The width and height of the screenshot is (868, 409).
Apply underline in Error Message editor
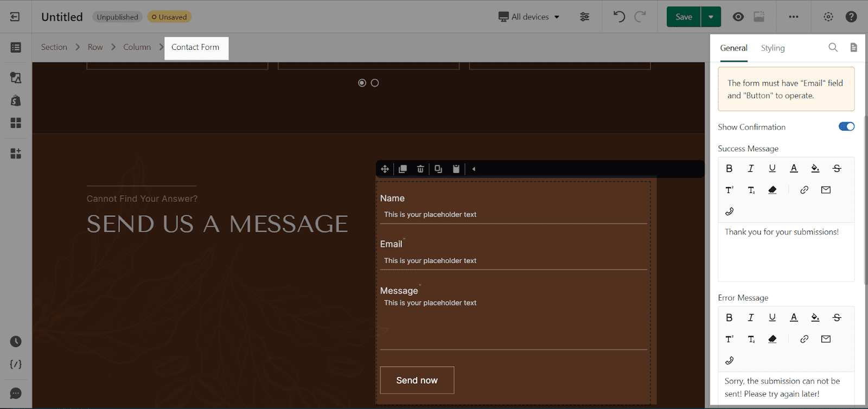point(772,317)
